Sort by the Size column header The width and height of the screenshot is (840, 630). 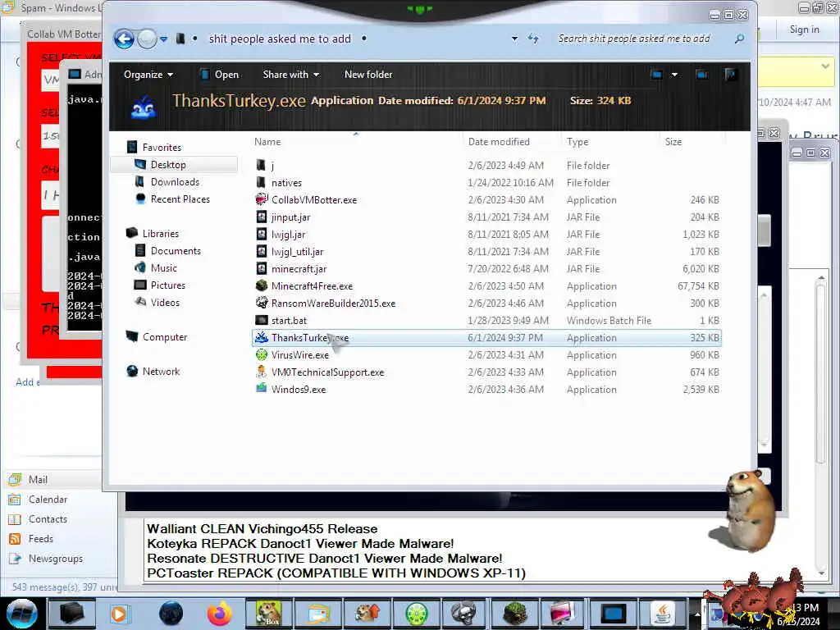[673, 142]
